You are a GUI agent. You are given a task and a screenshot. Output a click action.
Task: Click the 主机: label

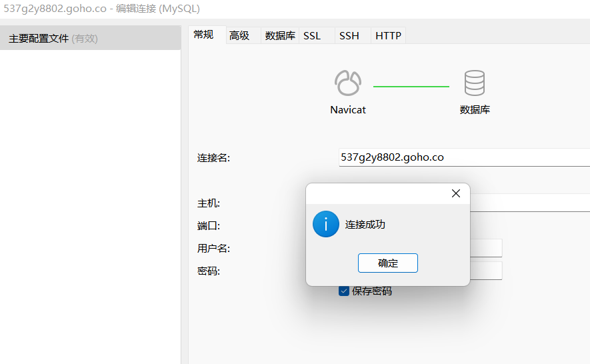[209, 203]
